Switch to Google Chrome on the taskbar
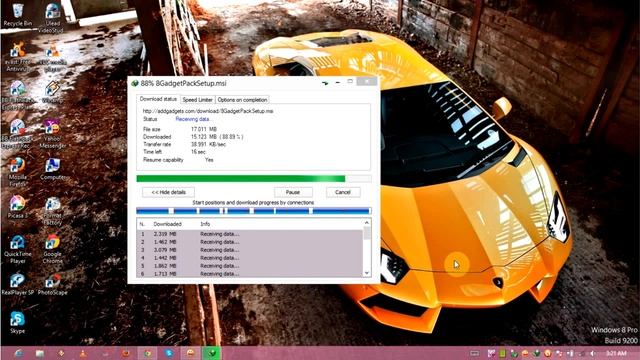Viewport: 640px width, 360px height. point(147,353)
